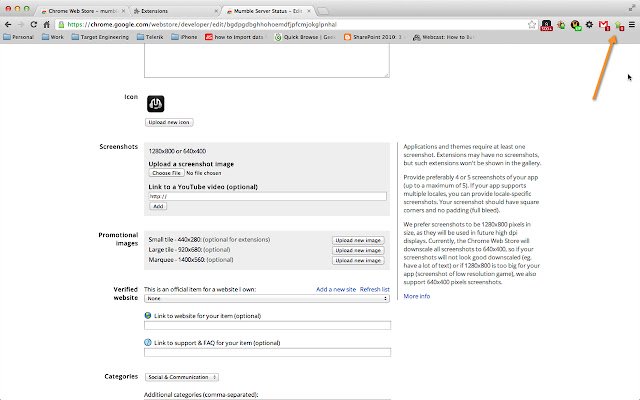This screenshot has height=400, width=640.
Task: Upload new image for Large tile
Action: (358, 250)
